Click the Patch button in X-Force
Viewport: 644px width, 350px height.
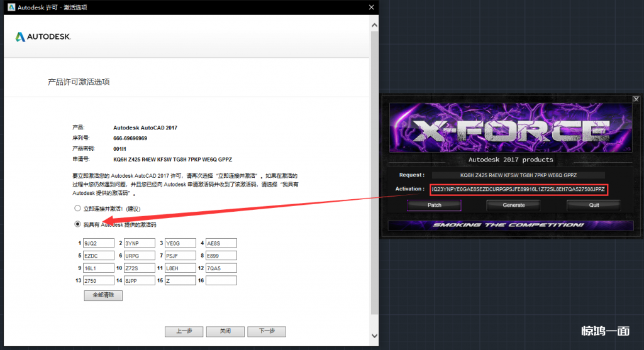[434, 205]
